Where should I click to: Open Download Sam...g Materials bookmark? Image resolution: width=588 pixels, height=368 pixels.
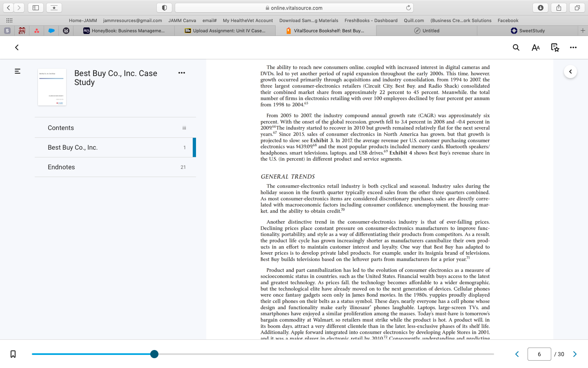coord(309,20)
